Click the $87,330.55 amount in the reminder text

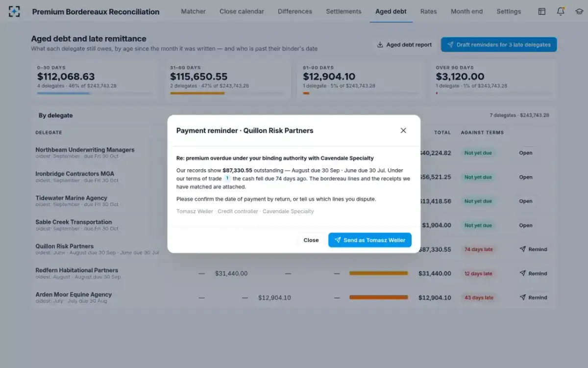point(237,170)
